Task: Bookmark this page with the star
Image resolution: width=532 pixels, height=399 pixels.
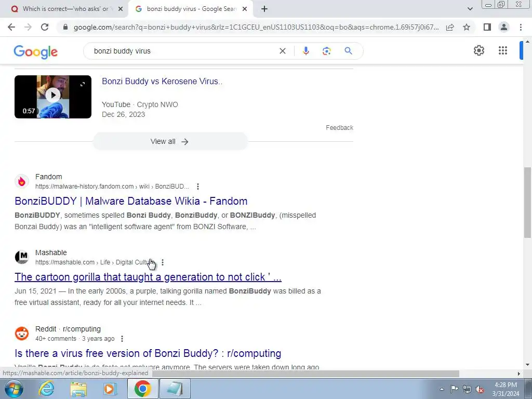Action: (467, 27)
